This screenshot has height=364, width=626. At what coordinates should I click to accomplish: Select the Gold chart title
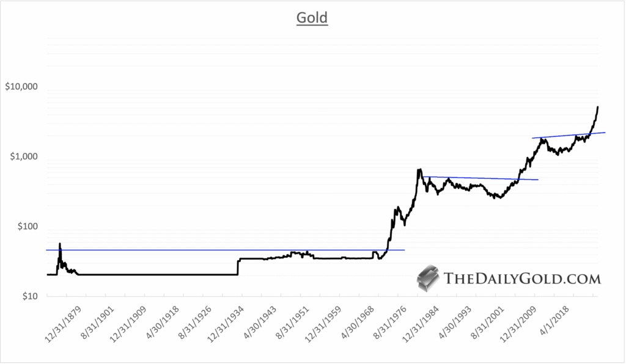pyautogui.click(x=312, y=18)
